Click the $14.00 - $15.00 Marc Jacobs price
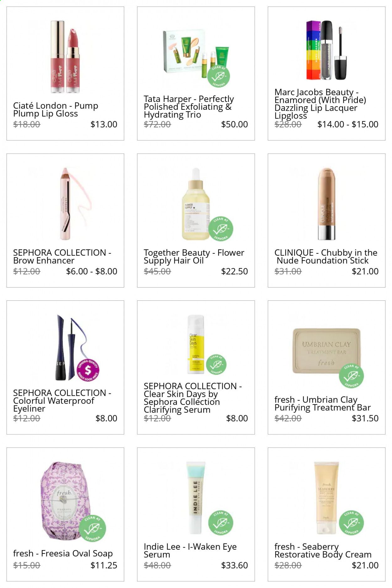The width and height of the screenshot is (392, 588). 348,124
